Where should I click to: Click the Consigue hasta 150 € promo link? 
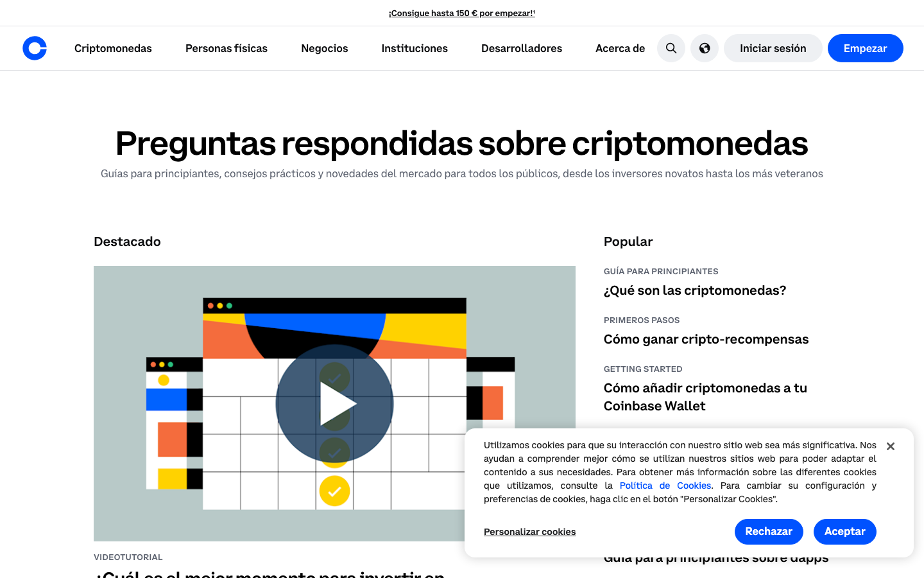(462, 13)
